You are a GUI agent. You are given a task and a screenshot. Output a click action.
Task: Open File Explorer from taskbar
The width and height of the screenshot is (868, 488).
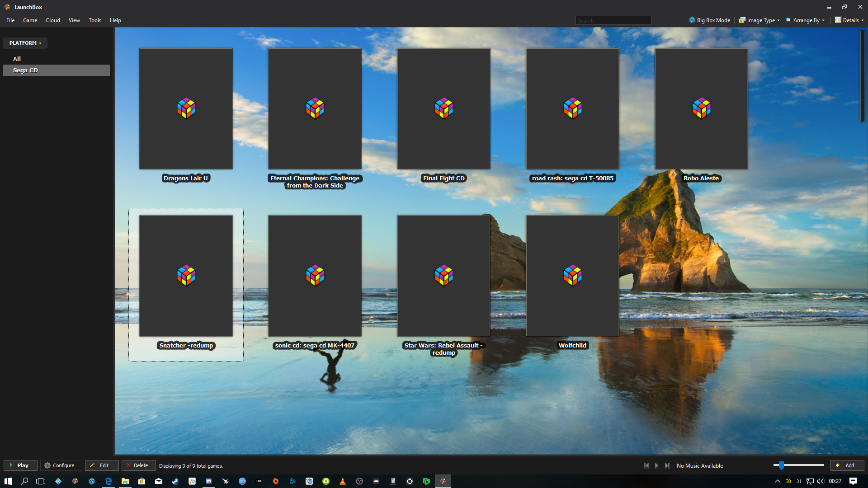125,481
